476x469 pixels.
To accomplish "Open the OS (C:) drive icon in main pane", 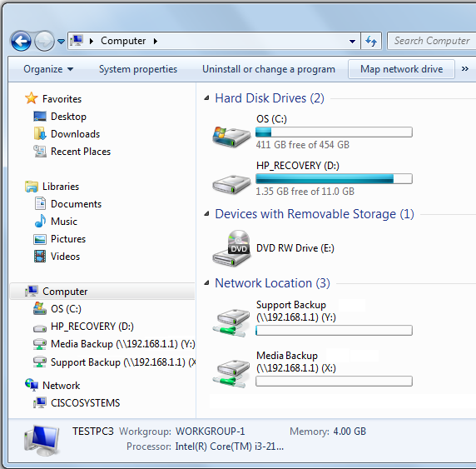I will click(231, 137).
